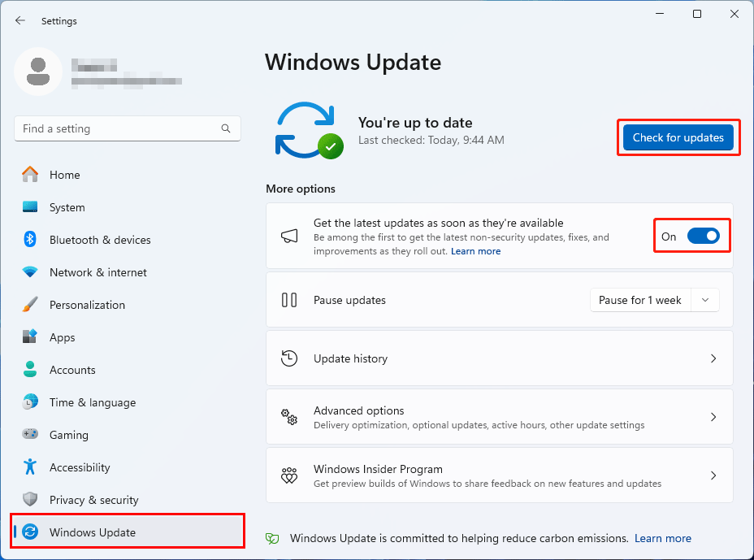
Task: Open the Learn more link about updates
Action: coord(475,250)
